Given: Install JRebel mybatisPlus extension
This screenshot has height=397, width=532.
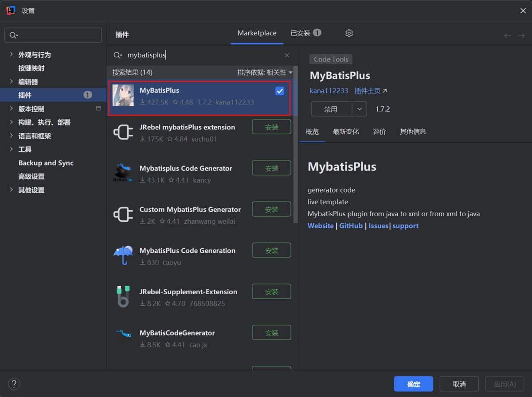Looking at the screenshot, I should click(272, 127).
